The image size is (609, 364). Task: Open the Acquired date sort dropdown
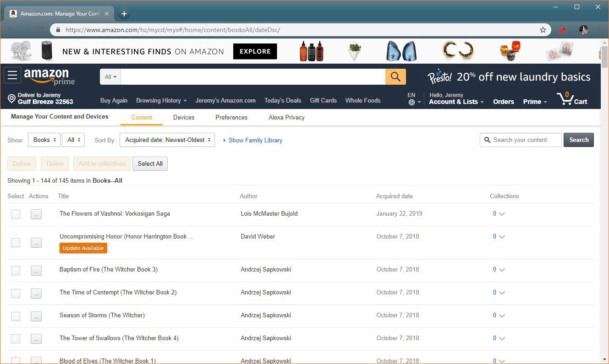pyautogui.click(x=167, y=140)
